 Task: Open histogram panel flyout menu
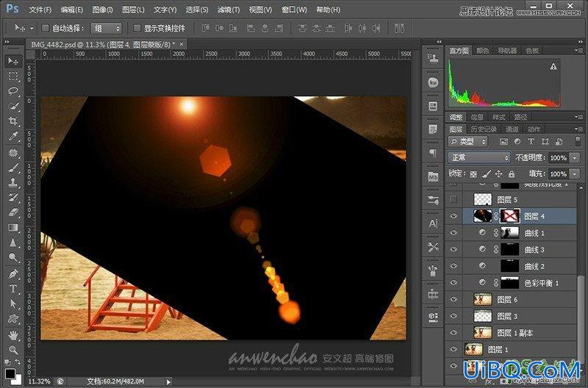[578, 50]
